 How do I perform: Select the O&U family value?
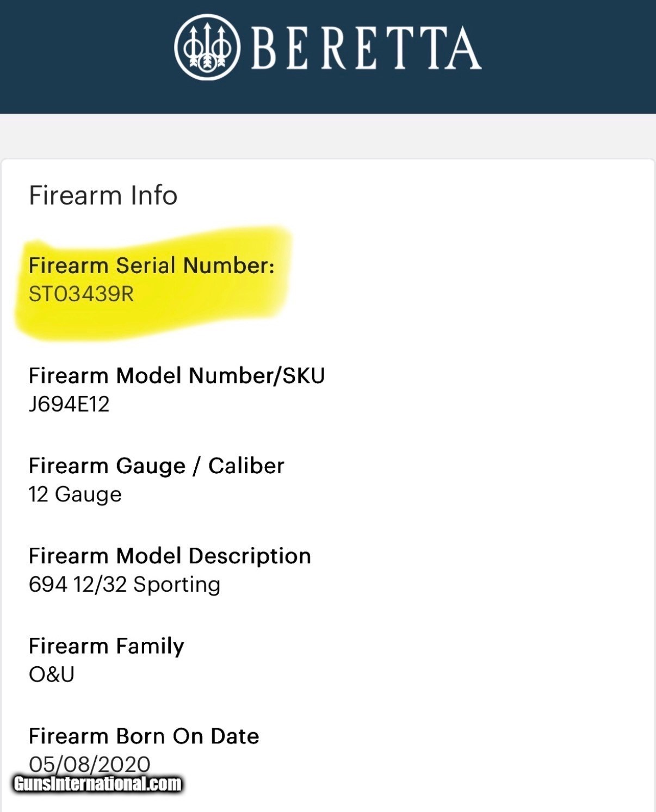[52, 675]
